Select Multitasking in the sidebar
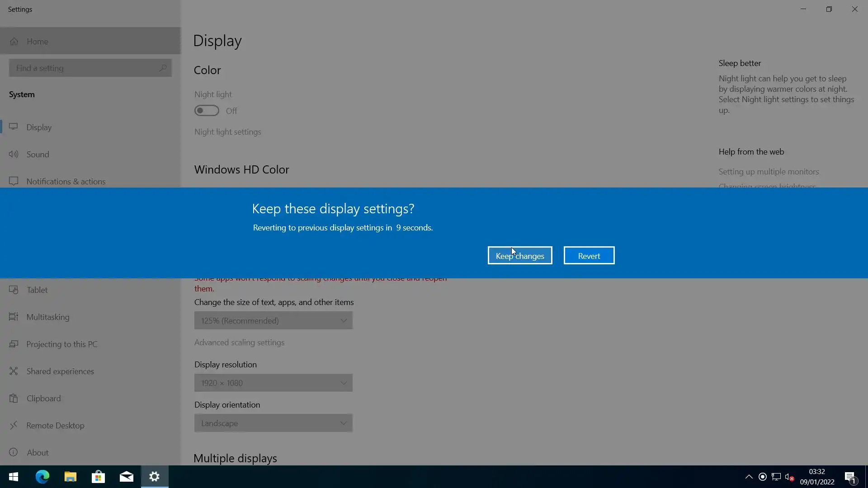868x488 pixels. tap(47, 317)
